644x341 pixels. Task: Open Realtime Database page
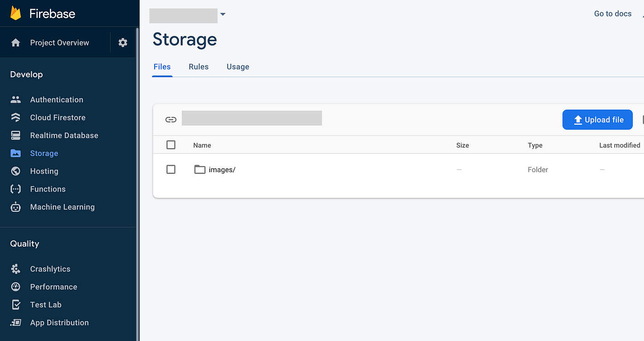coord(64,136)
